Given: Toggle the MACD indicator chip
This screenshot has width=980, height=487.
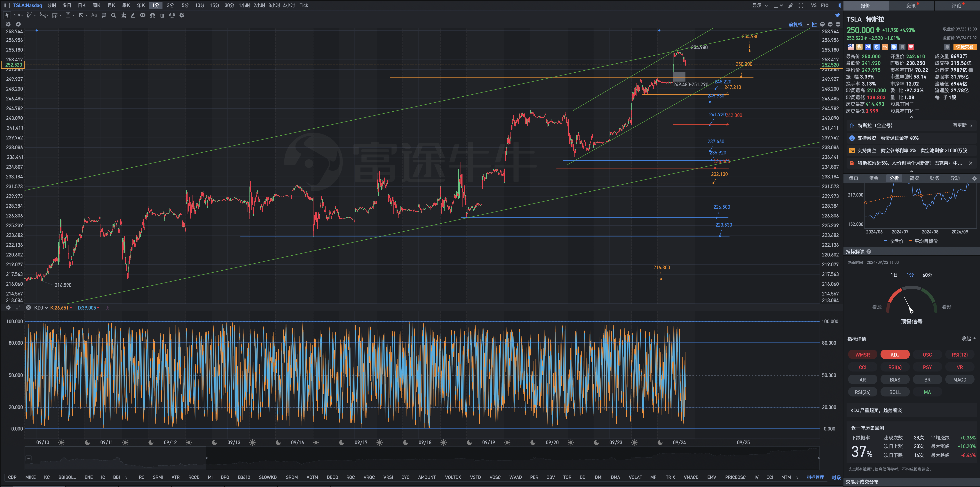Looking at the screenshot, I should 960,380.
